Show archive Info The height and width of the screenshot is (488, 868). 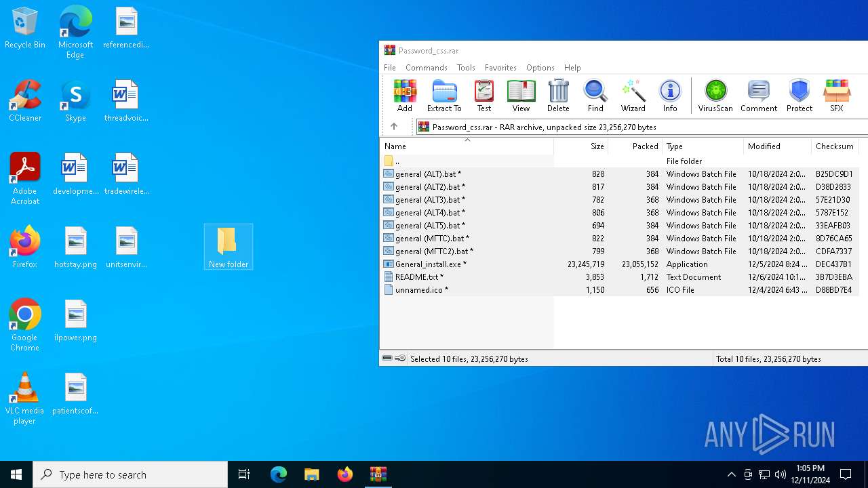[670, 96]
